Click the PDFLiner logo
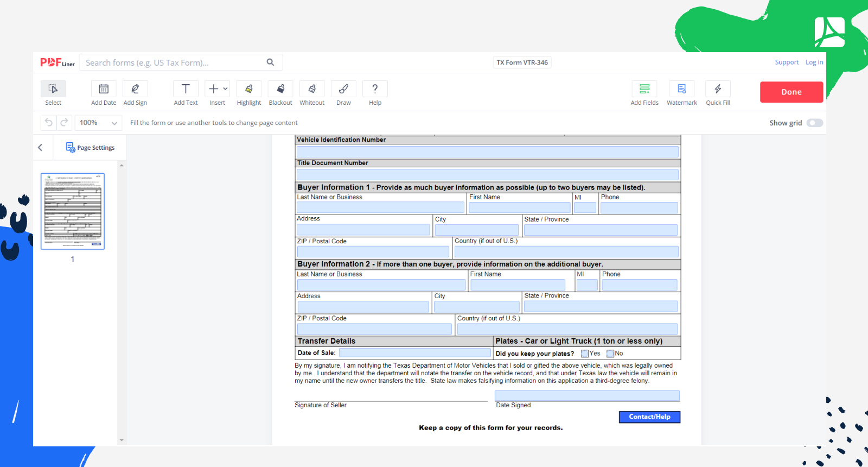868x467 pixels. click(x=58, y=62)
